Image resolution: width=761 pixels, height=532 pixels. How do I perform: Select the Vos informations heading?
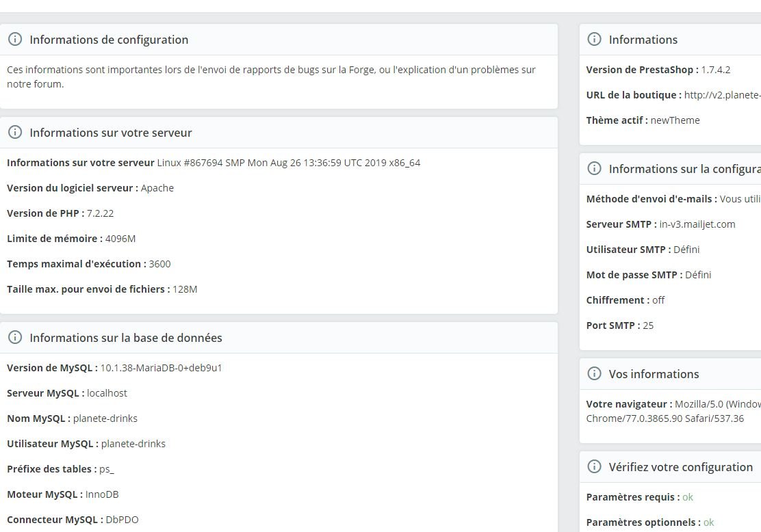pos(654,375)
